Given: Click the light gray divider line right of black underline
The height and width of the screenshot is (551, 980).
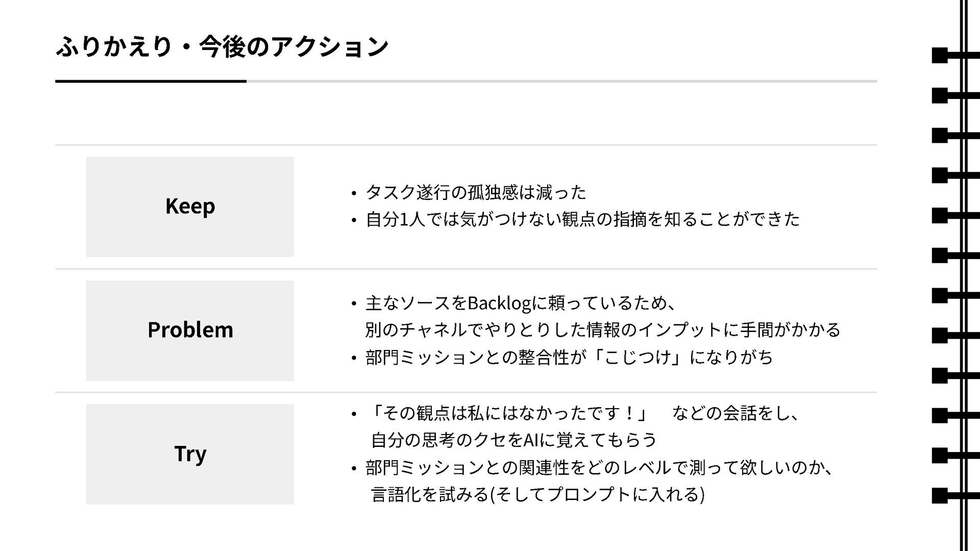Looking at the screenshot, I should 561,81.
